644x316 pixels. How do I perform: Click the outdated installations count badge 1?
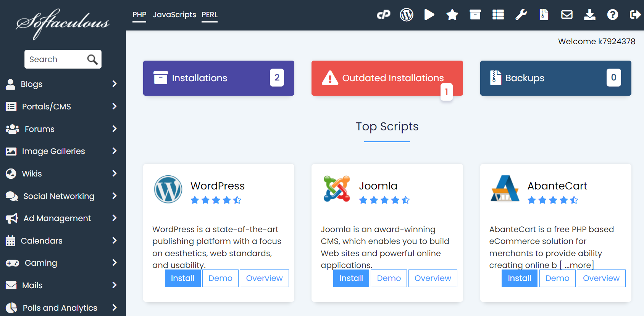[447, 92]
